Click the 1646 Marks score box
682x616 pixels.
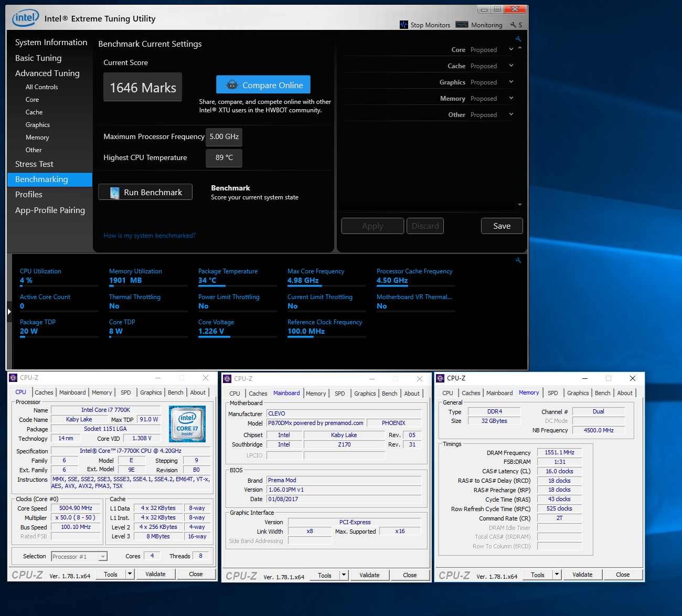coord(143,87)
